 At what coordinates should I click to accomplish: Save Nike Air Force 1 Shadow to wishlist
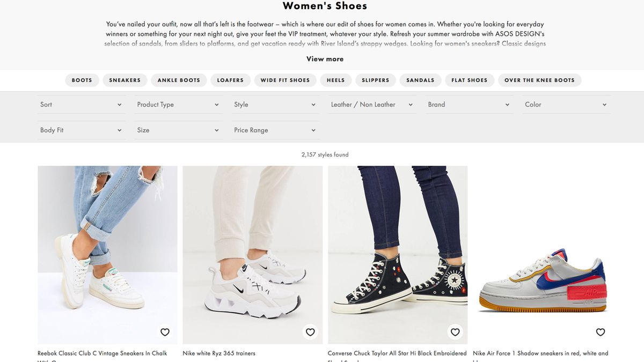(x=600, y=332)
